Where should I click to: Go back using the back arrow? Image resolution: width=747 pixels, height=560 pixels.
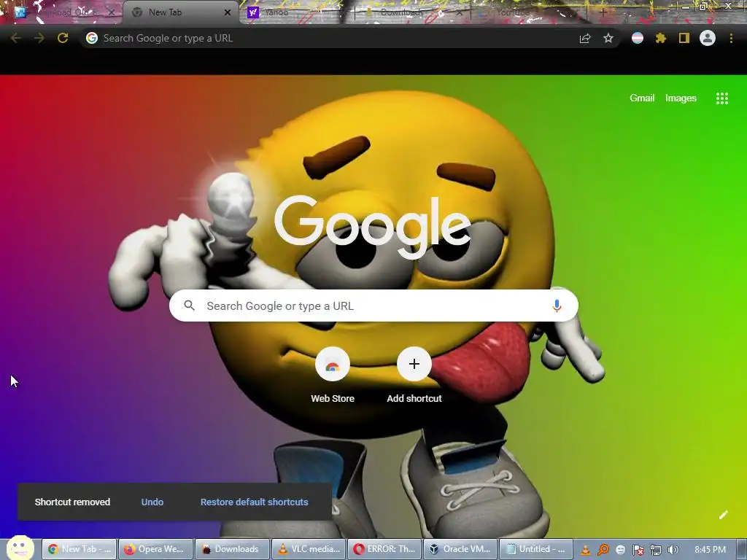pyautogui.click(x=15, y=38)
